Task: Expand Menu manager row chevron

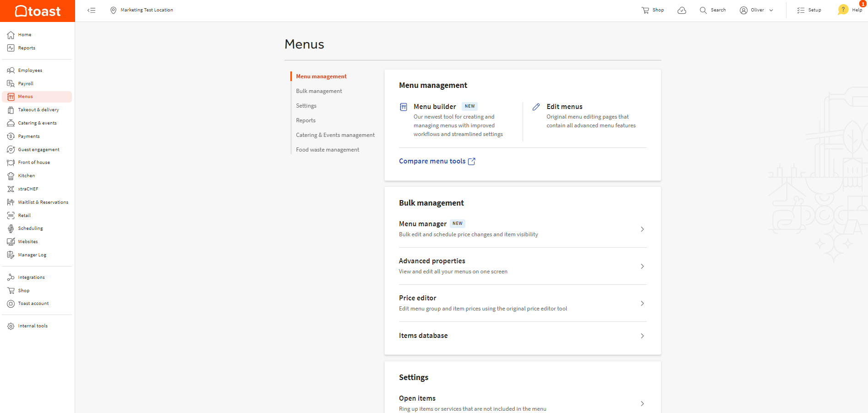Action: pos(642,229)
